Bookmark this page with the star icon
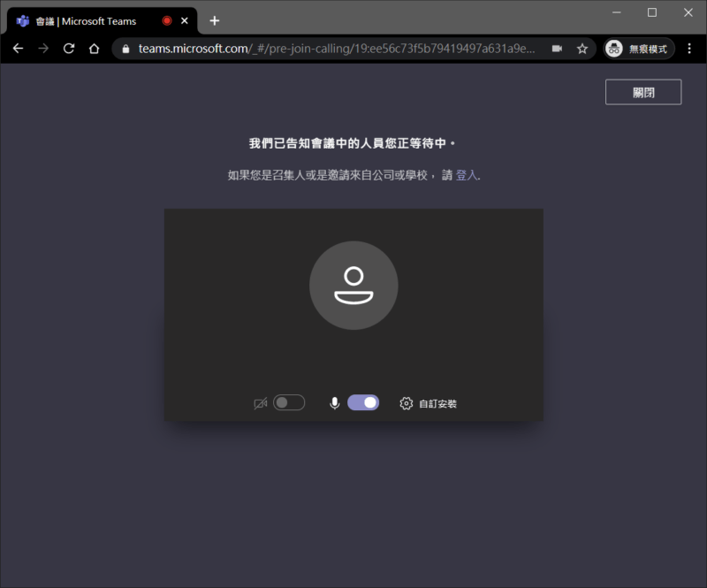The height and width of the screenshot is (588, 707). click(x=582, y=49)
